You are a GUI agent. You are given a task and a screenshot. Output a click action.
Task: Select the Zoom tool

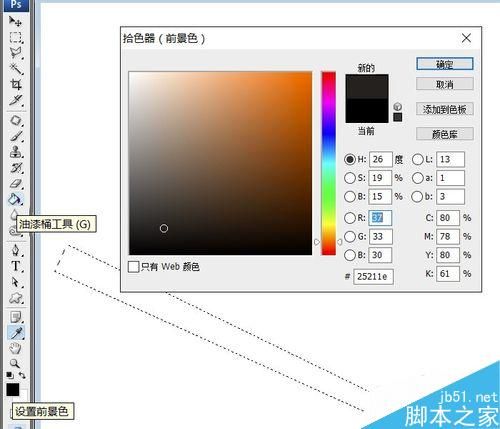tap(15, 363)
